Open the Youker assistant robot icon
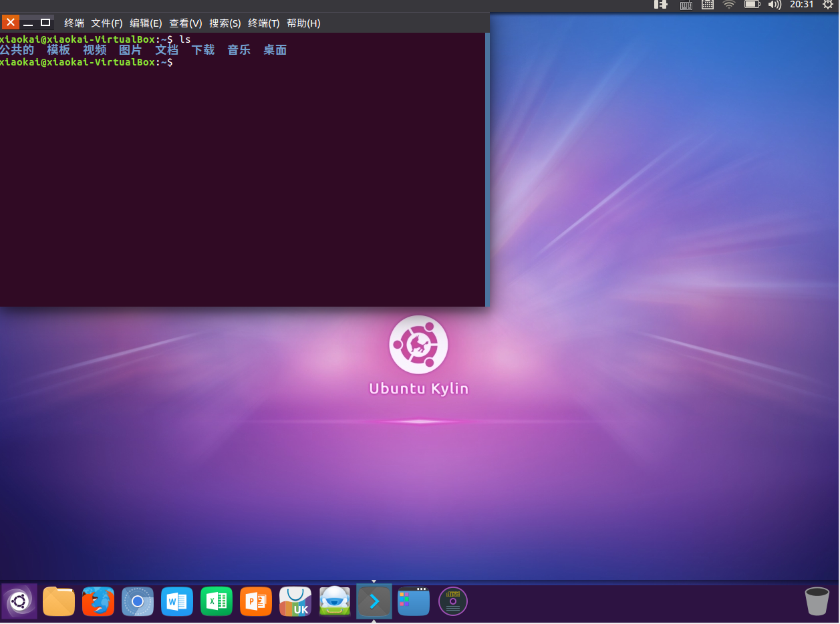This screenshot has width=840, height=624. point(335,601)
